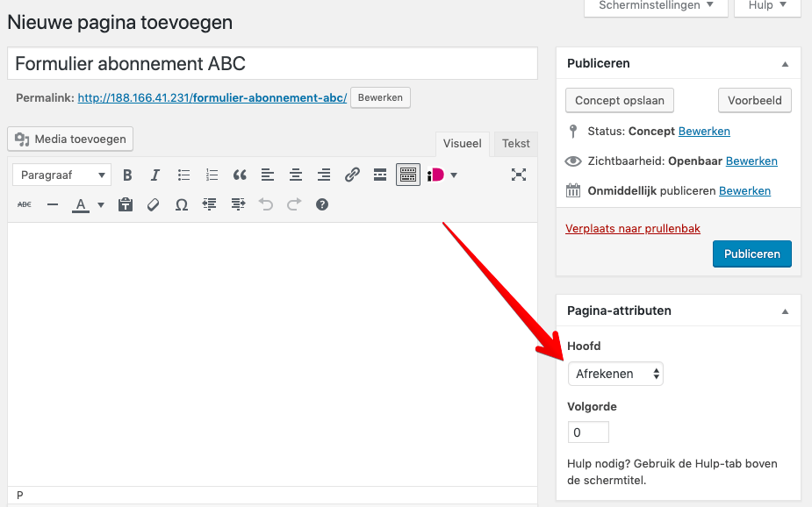
Task: Open the text color picker arrow
Action: [x=100, y=205]
